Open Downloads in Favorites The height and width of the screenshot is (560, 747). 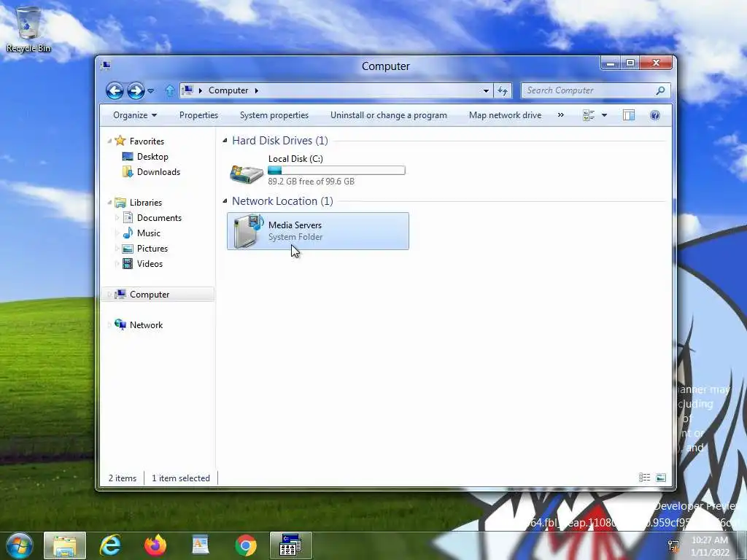158,172
